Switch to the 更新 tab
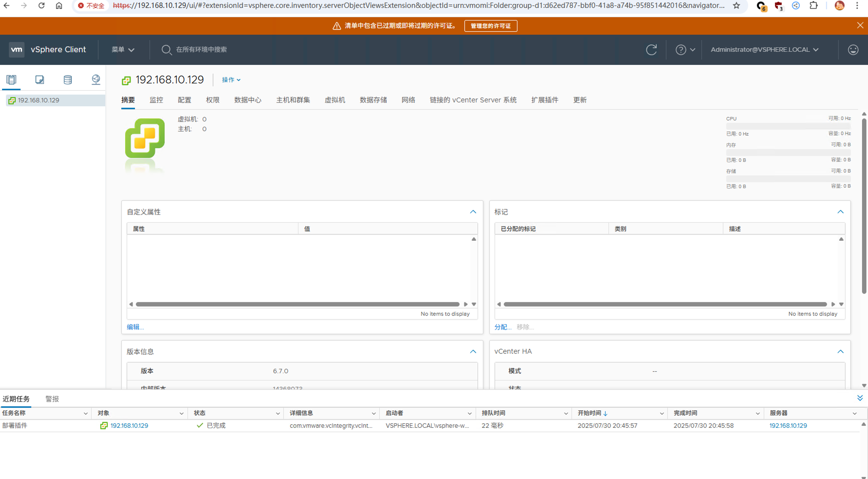868x479 pixels. (x=580, y=100)
